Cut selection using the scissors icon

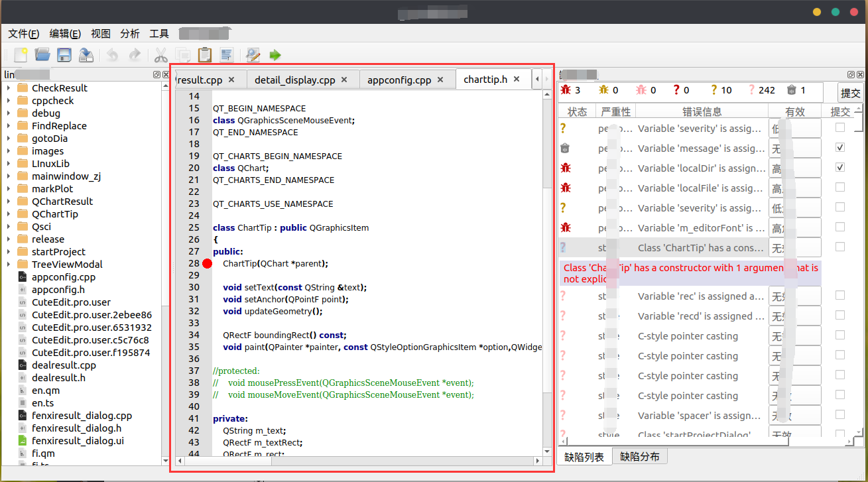tap(160, 55)
